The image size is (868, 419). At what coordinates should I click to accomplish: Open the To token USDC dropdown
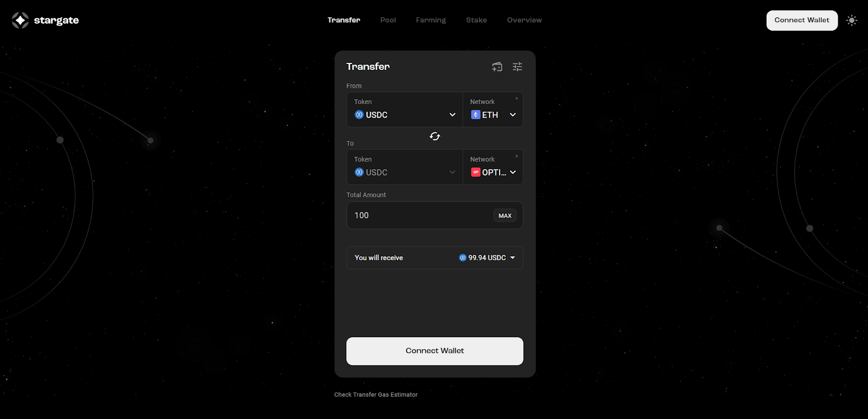point(405,167)
